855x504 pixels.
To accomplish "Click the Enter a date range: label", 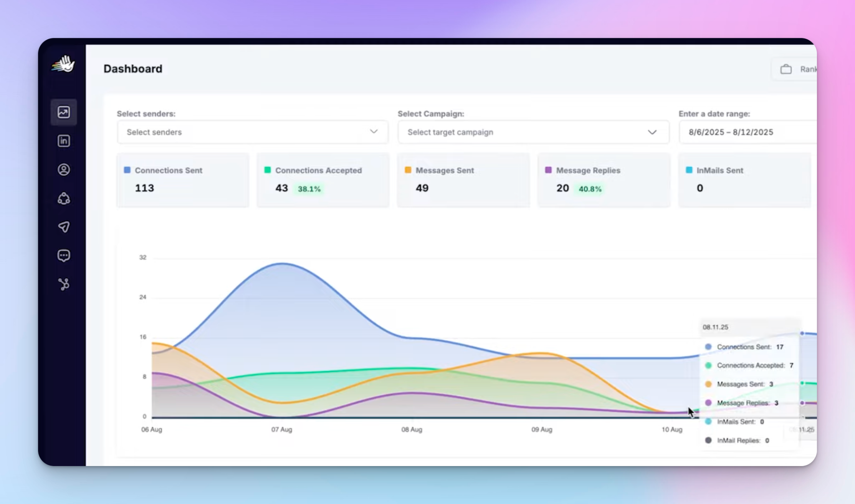I will [714, 113].
